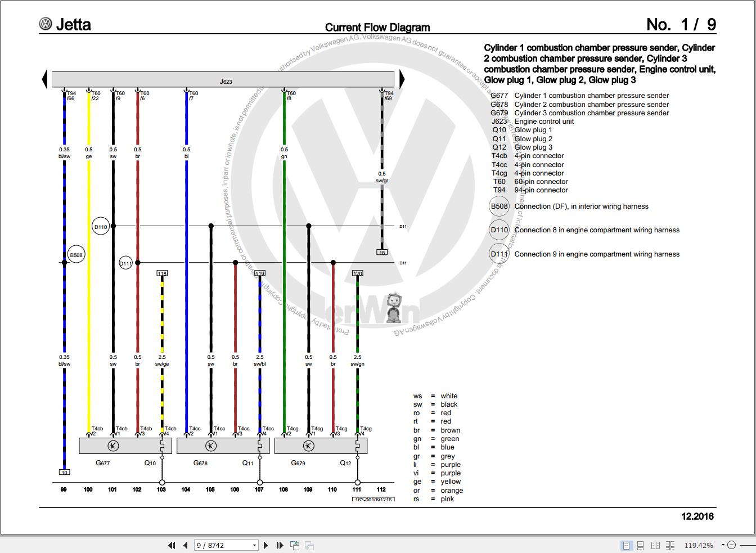This screenshot has height=553, width=756.
Task: Click legend entry 'Glow plug 3'
Action: (x=533, y=147)
